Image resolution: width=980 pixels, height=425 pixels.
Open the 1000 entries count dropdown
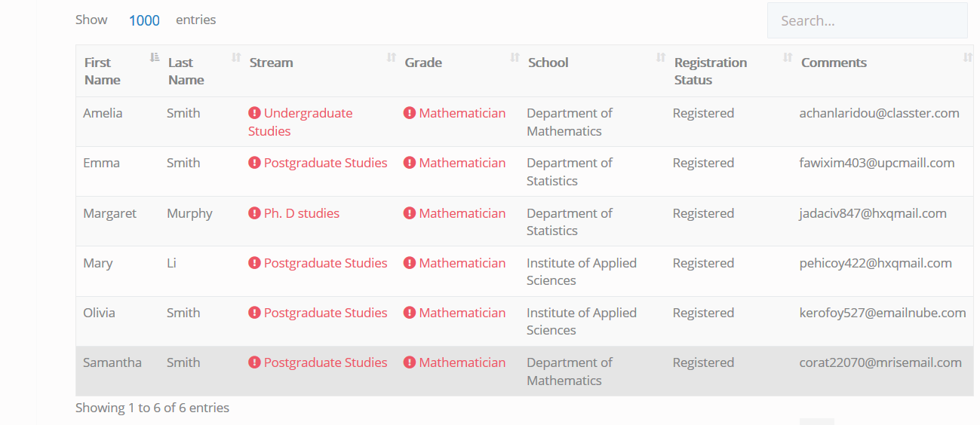pos(144,20)
